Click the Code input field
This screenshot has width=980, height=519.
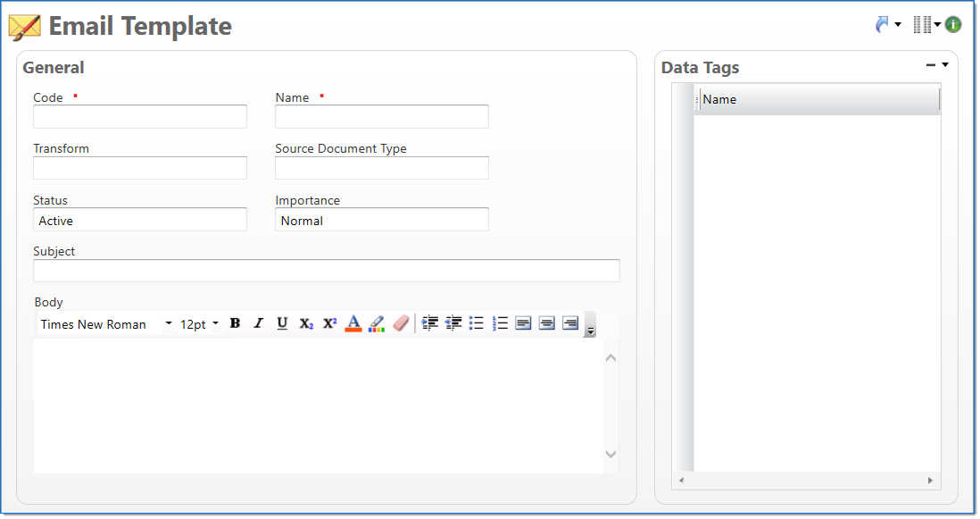[140, 117]
